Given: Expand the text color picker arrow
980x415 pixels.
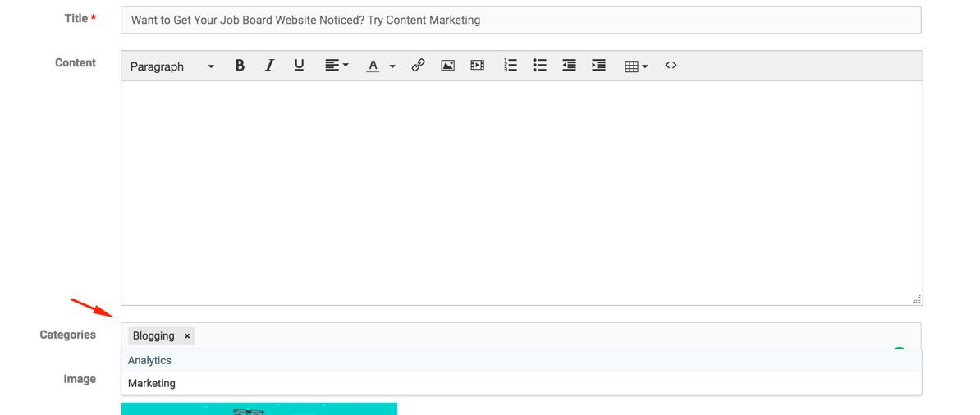Looking at the screenshot, I should (392, 66).
